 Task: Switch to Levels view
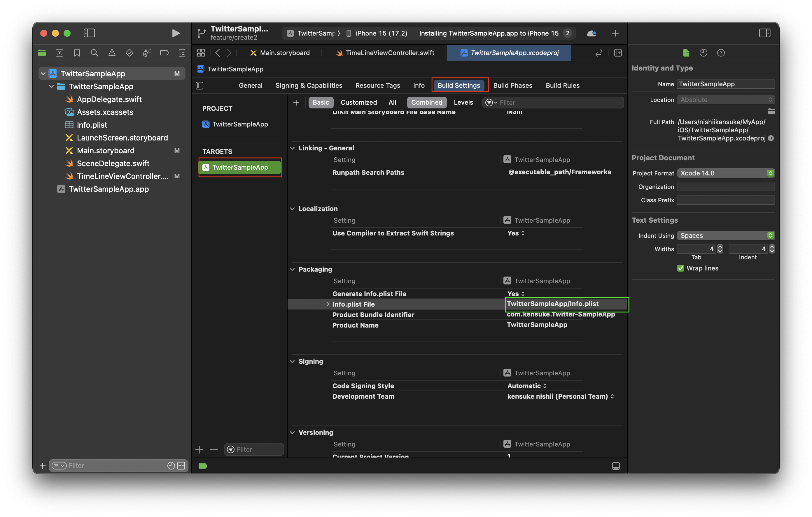pos(463,103)
